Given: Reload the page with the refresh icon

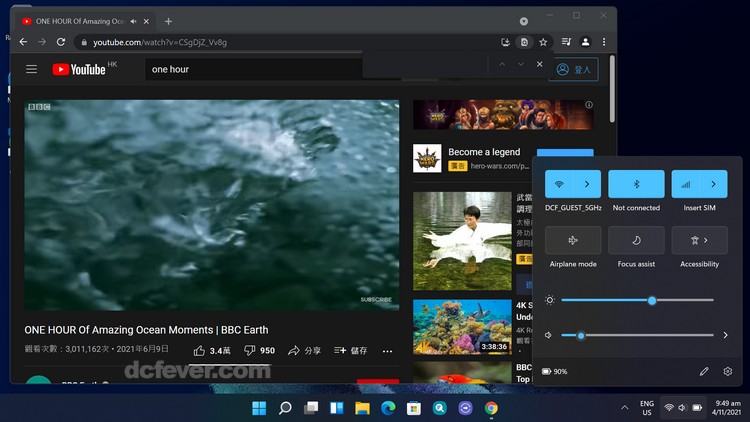Looking at the screenshot, I should [60, 42].
